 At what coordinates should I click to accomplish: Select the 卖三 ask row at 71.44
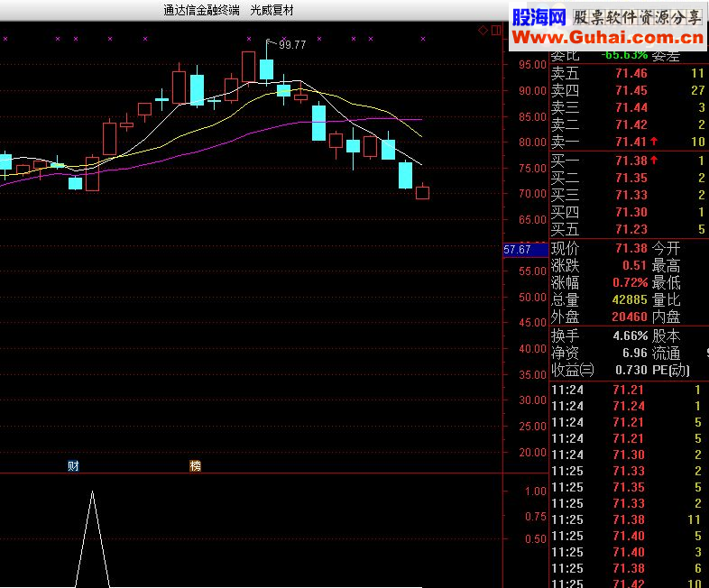point(629,107)
